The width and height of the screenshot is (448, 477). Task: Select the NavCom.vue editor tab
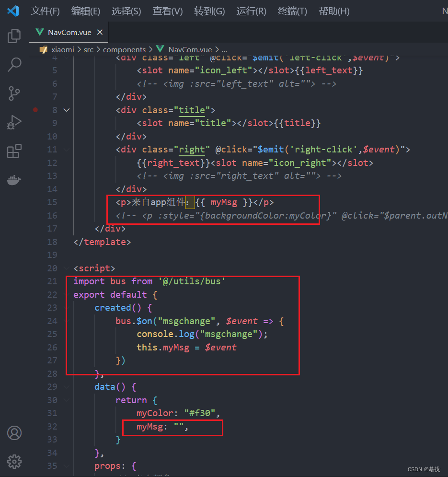pos(69,32)
